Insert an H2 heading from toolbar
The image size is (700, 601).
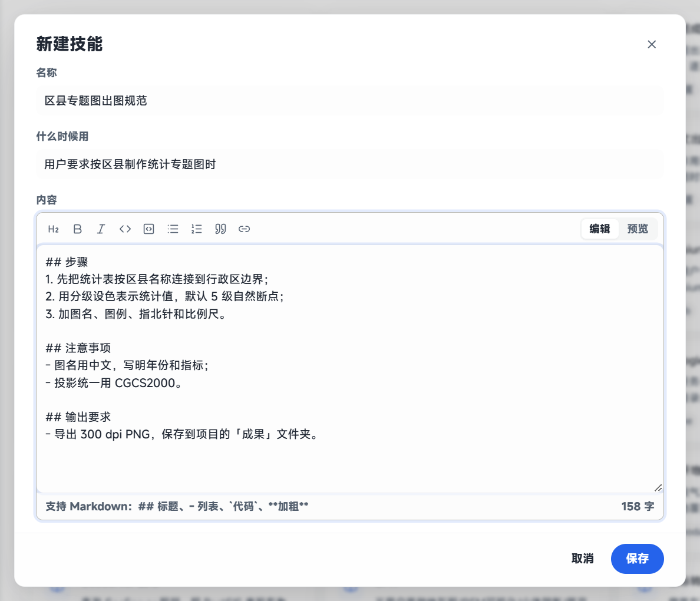[54, 229]
